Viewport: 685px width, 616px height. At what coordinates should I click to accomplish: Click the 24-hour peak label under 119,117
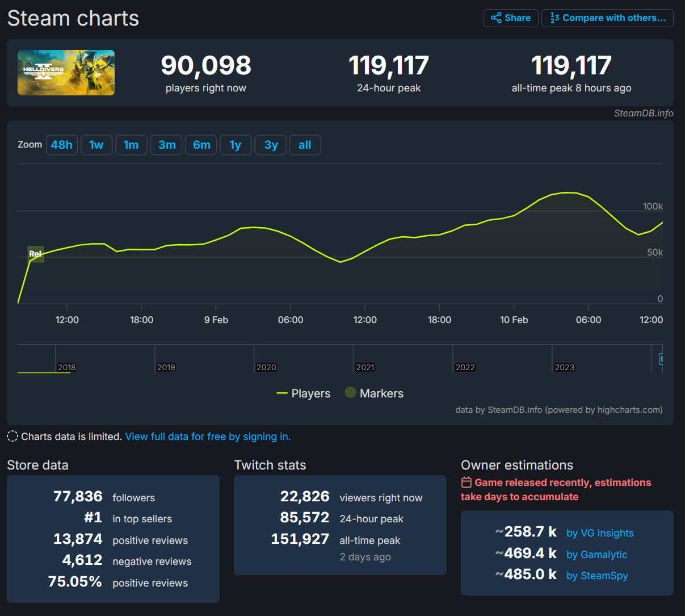[x=389, y=88]
